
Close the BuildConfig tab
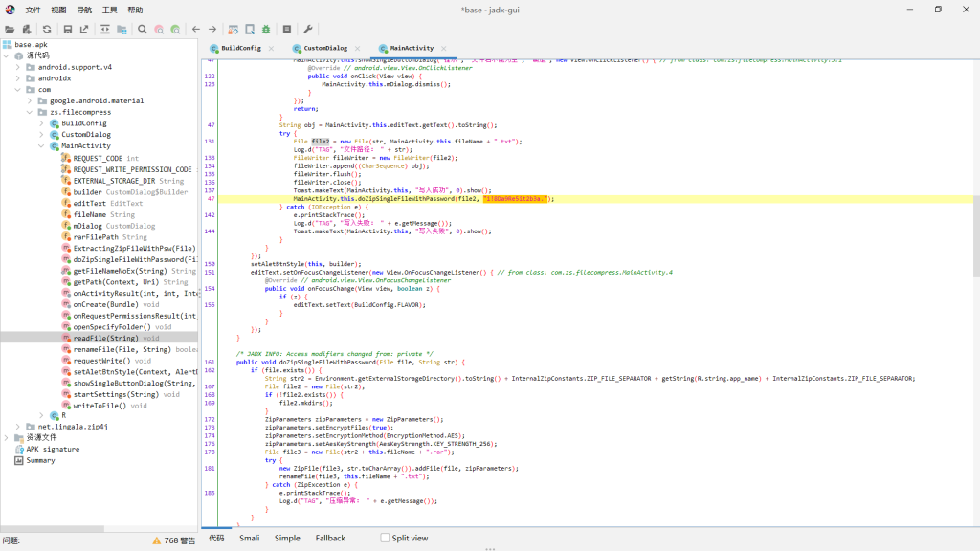point(271,48)
